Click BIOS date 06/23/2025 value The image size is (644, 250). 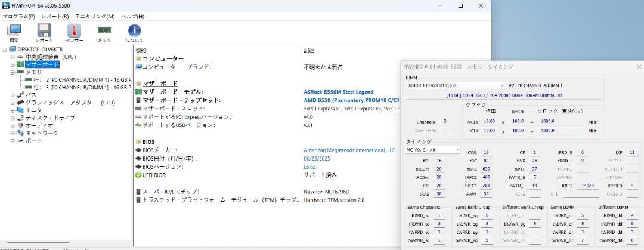[x=317, y=158]
